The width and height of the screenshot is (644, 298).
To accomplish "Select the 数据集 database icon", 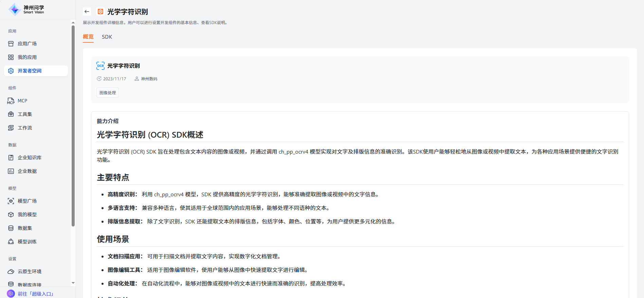I will coord(11,228).
